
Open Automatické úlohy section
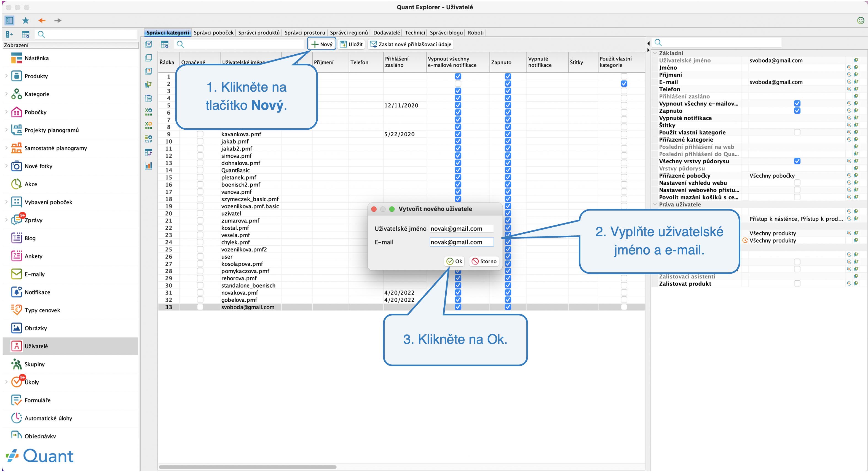coord(48,418)
